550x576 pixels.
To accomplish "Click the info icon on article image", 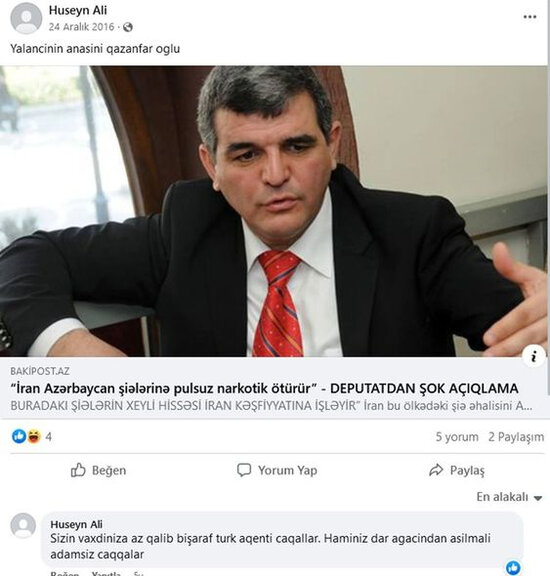I will click(533, 356).
